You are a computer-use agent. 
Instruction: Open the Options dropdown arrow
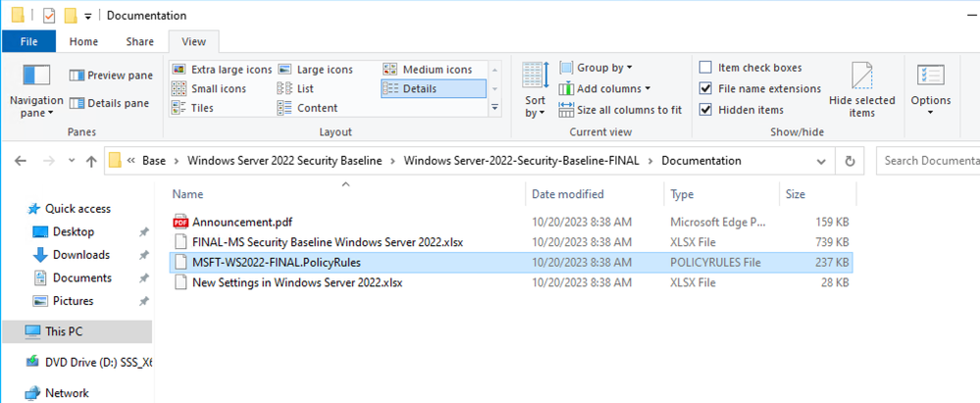click(x=931, y=112)
